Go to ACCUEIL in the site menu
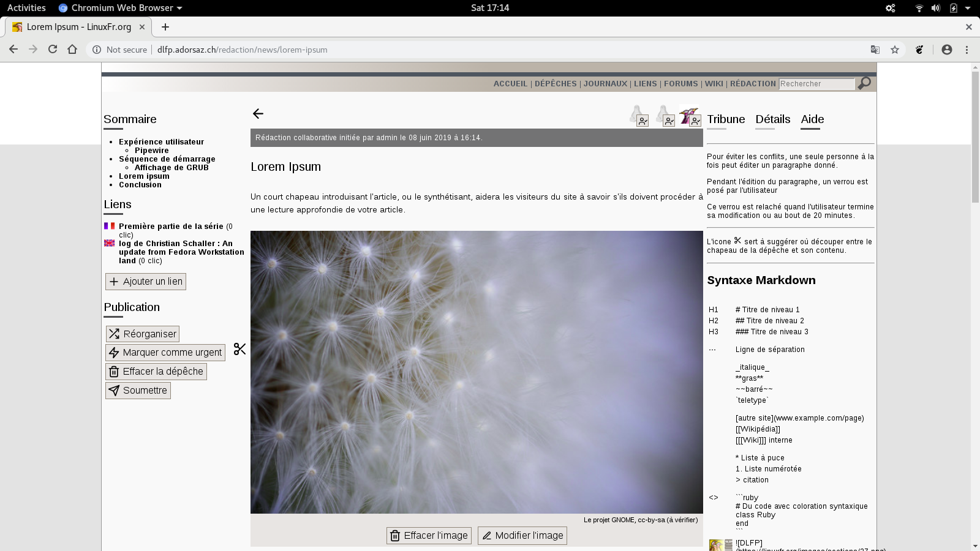 [x=510, y=84]
